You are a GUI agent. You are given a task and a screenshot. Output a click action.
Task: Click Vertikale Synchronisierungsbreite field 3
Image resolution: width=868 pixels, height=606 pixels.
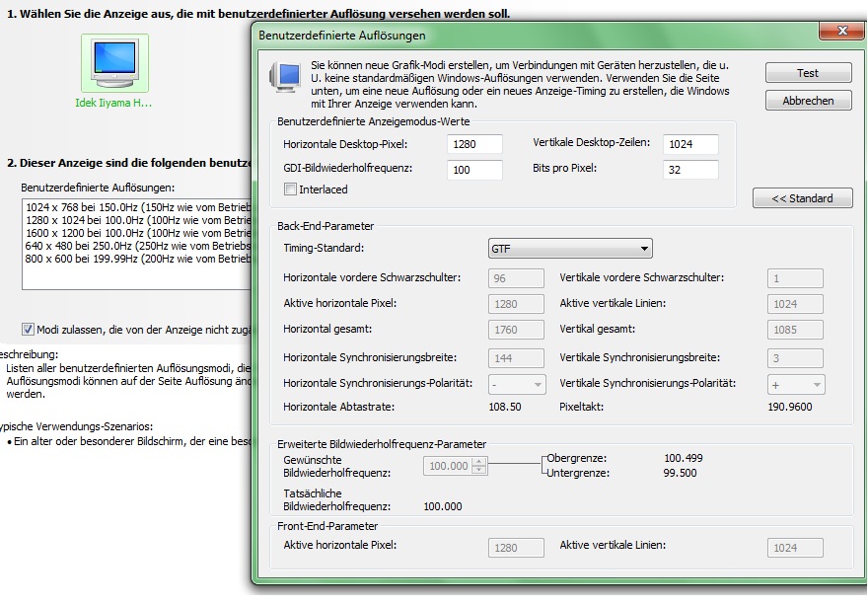pyautogui.click(x=795, y=358)
